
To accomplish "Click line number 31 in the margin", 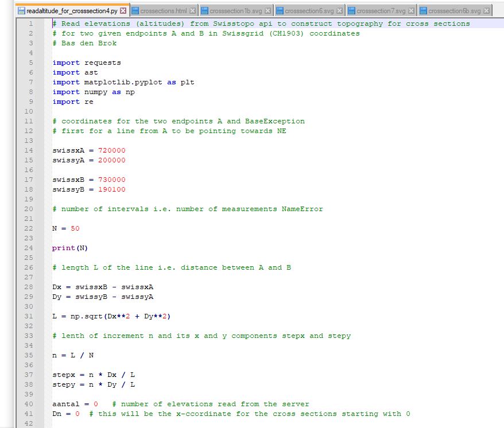I will pyautogui.click(x=29, y=316).
